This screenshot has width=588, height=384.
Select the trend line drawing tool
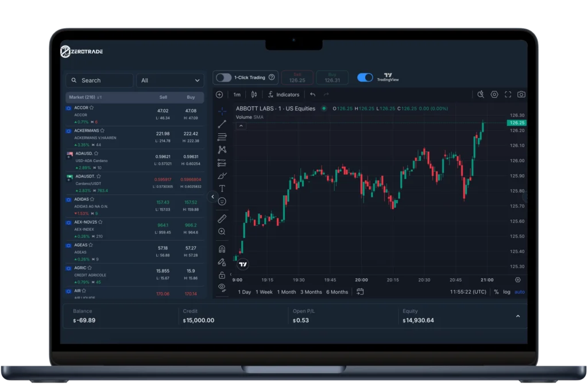coord(222,124)
